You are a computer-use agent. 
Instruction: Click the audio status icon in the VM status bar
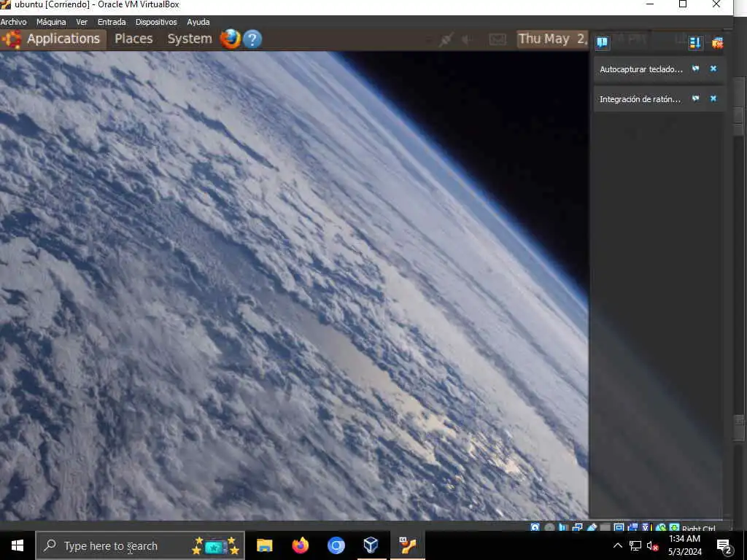pos(563,528)
